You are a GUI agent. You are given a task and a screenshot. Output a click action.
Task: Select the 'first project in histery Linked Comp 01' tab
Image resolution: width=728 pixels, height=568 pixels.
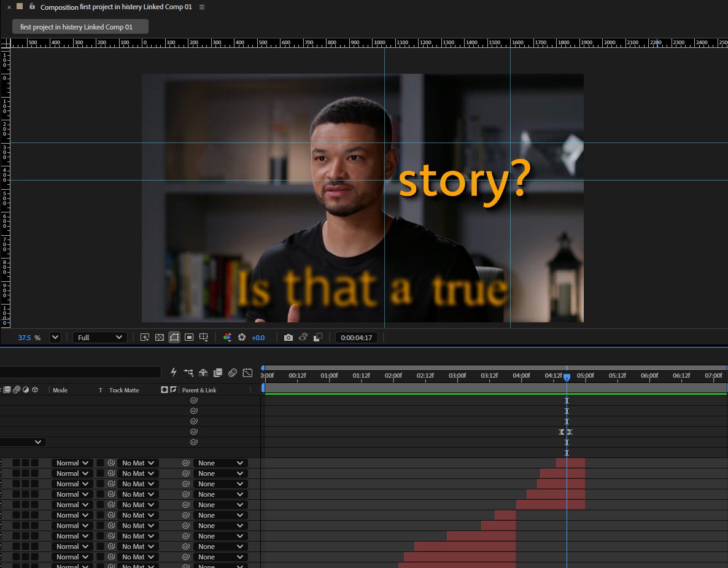coord(80,27)
